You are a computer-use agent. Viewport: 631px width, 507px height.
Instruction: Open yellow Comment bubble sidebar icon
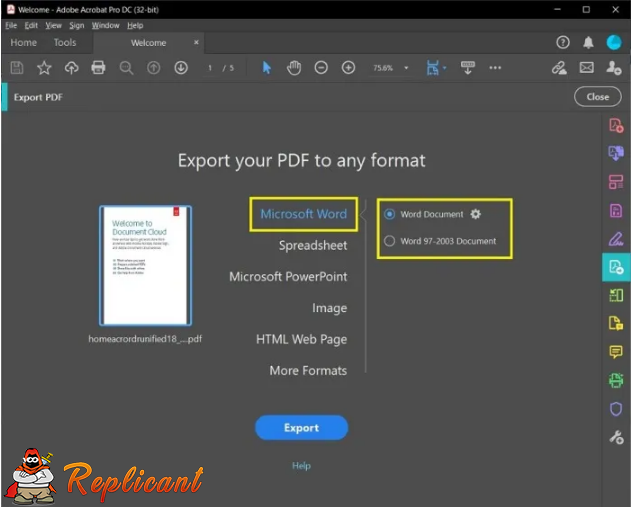[x=616, y=352]
